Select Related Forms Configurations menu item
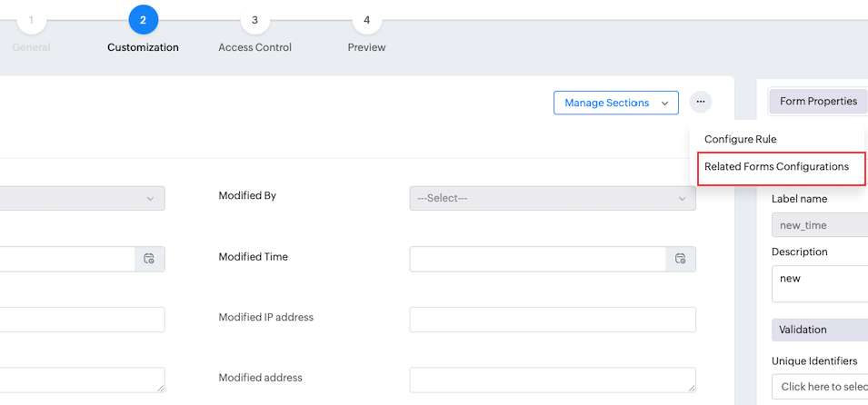The height and width of the screenshot is (405, 868). point(776,167)
